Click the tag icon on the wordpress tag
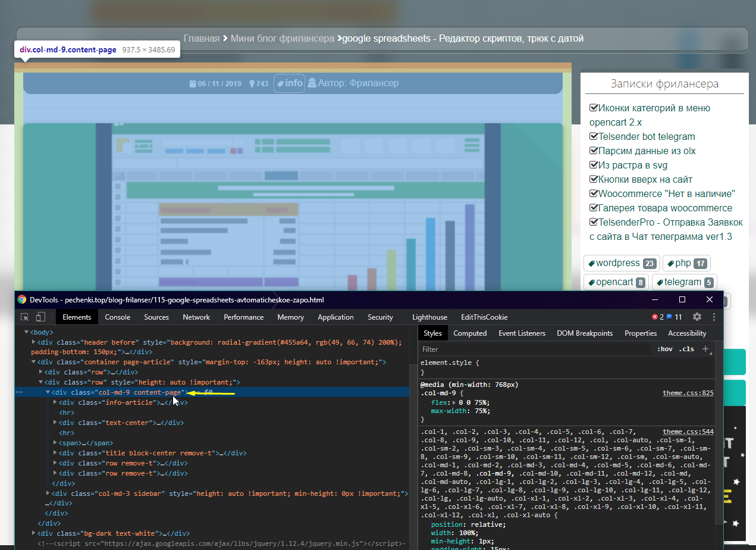The width and height of the screenshot is (756, 550). (592, 263)
